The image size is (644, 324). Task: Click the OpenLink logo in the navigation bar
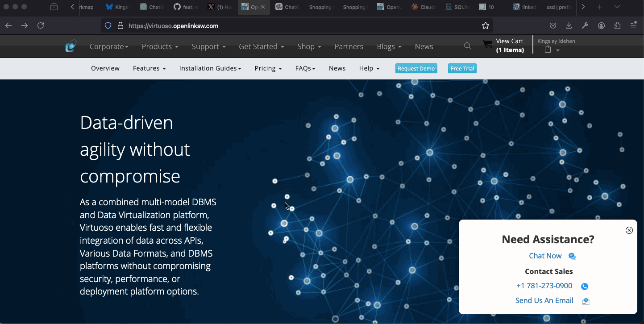[71, 46]
